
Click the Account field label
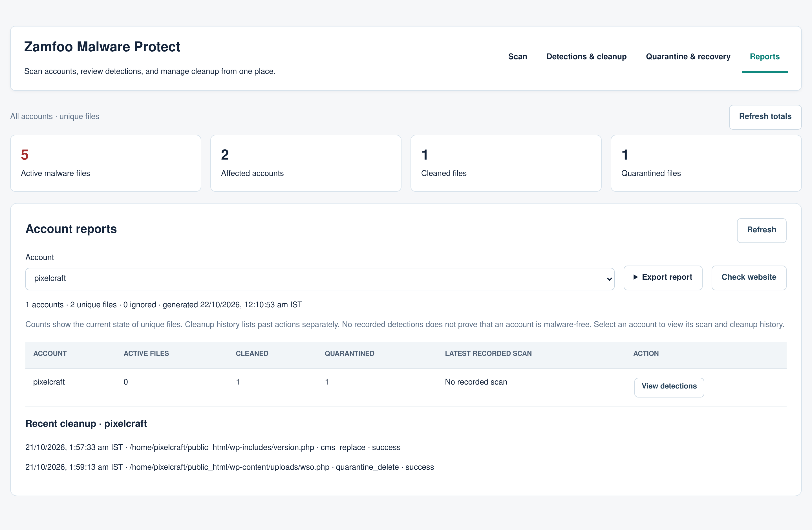click(x=39, y=257)
